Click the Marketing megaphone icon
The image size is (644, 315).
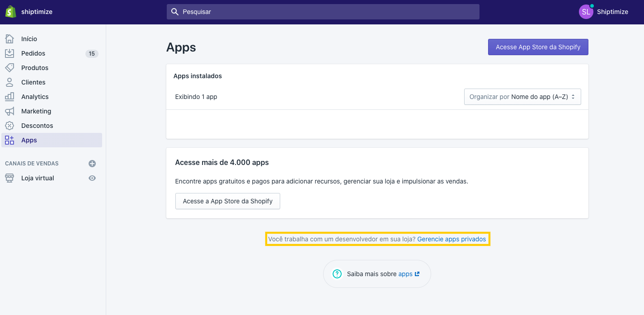click(x=9, y=111)
